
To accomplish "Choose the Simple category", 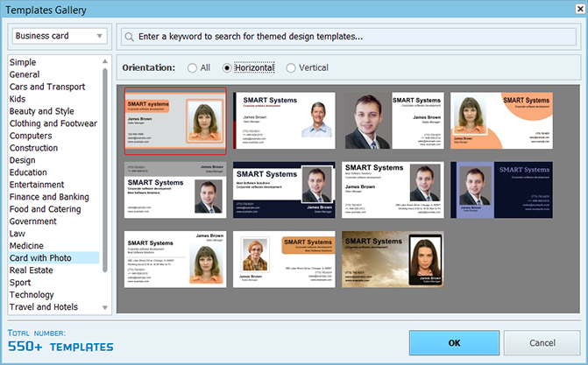I will pos(23,62).
